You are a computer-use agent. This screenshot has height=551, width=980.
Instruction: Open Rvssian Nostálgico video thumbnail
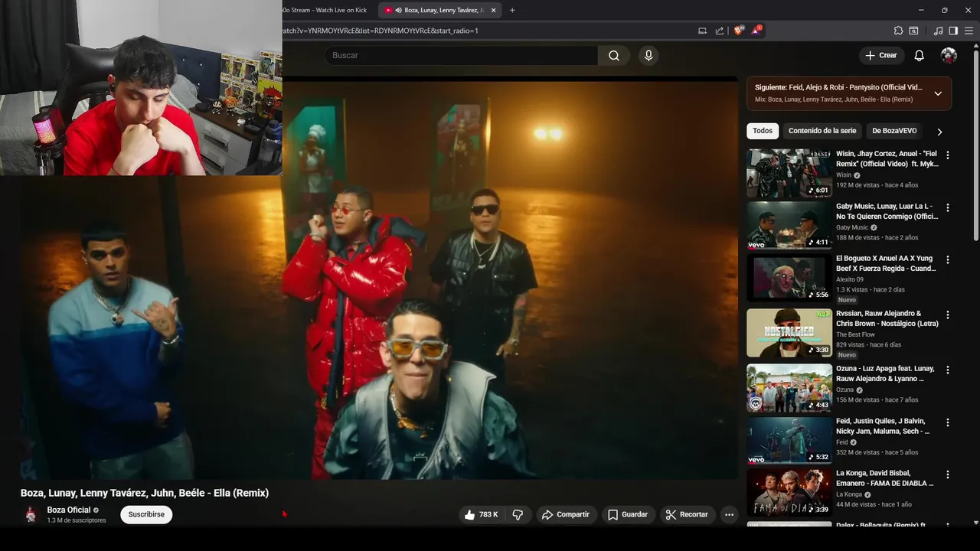coord(789,333)
